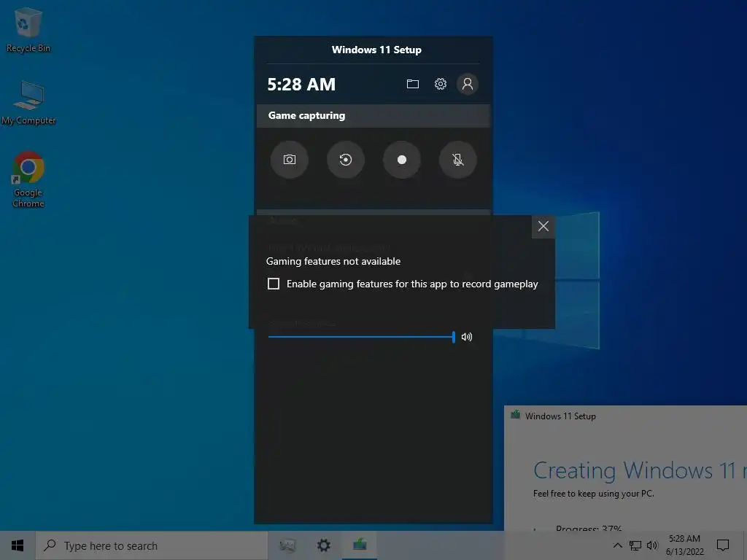Switch to Windows 11 Setup taskbar app

point(360,545)
